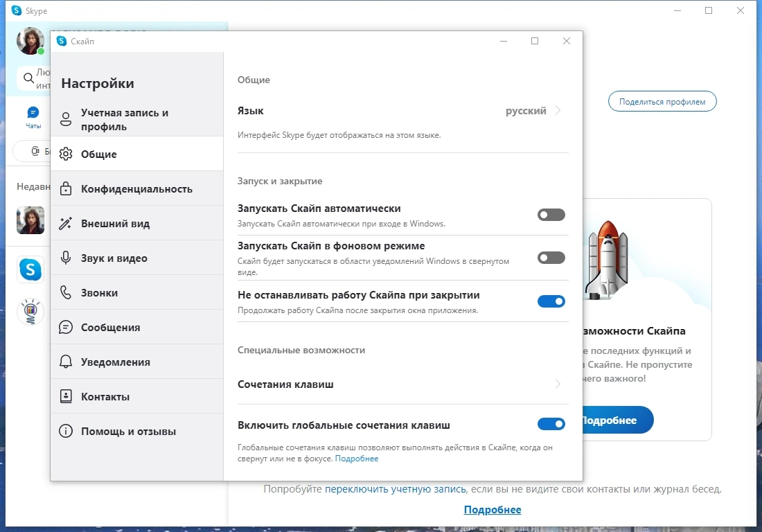Click the Подробнее link under global hotkeys
This screenshot has height=532, width=762.
(356, 459)
